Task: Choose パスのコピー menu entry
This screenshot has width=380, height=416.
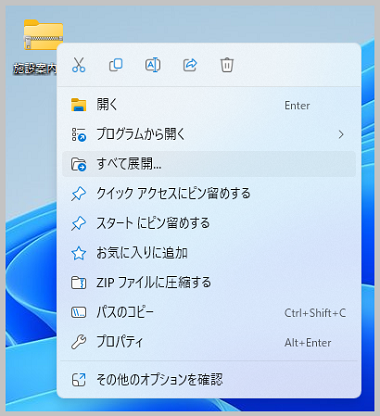Action: pos(209,312)
